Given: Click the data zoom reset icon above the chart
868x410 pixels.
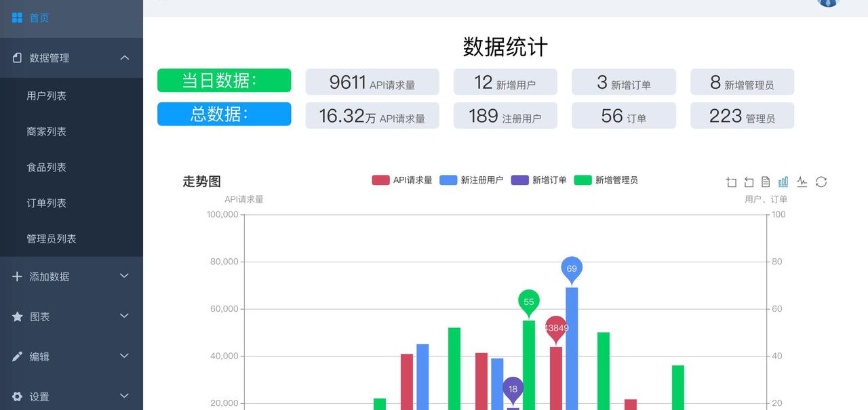Looking at the screenshot, I should click(748, 182).
